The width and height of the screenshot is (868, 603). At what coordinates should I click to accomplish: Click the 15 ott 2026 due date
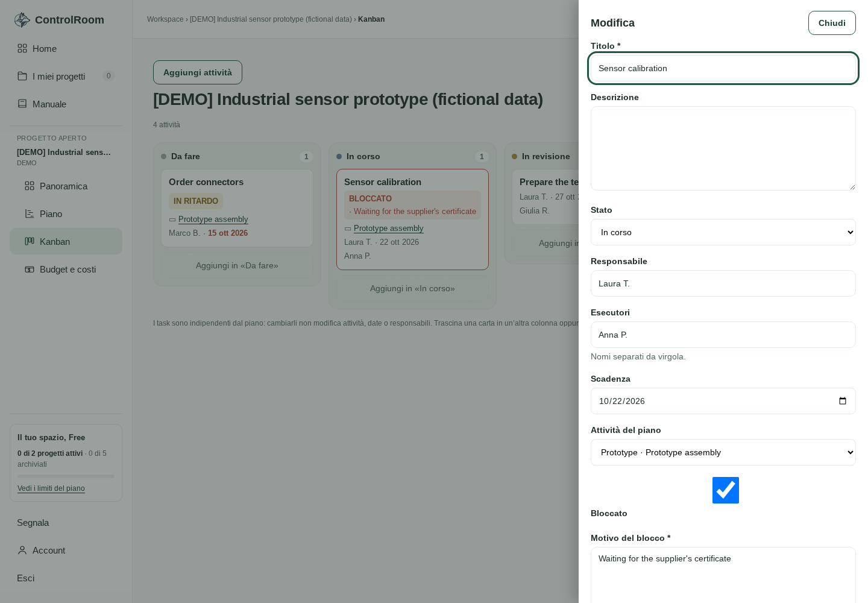[x=228, y=233]
